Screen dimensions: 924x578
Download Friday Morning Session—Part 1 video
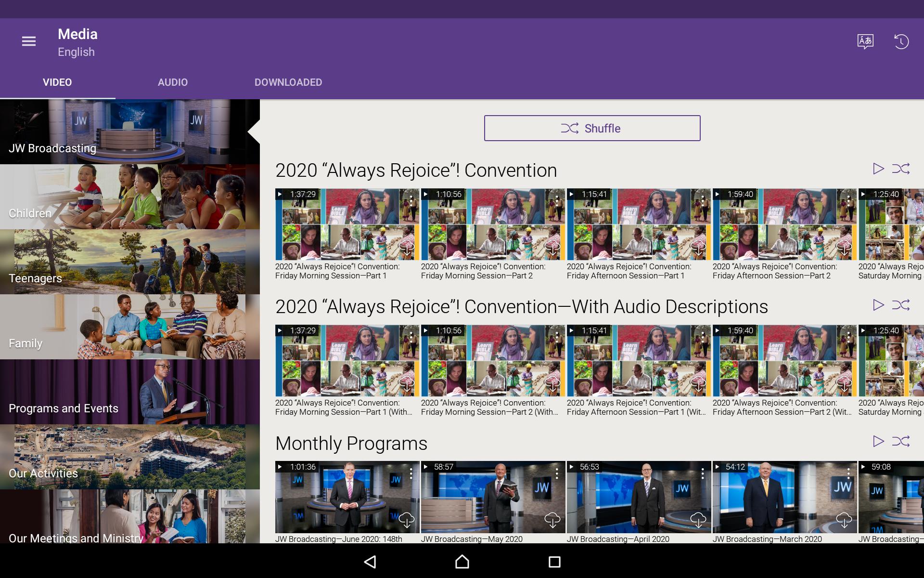407,248
